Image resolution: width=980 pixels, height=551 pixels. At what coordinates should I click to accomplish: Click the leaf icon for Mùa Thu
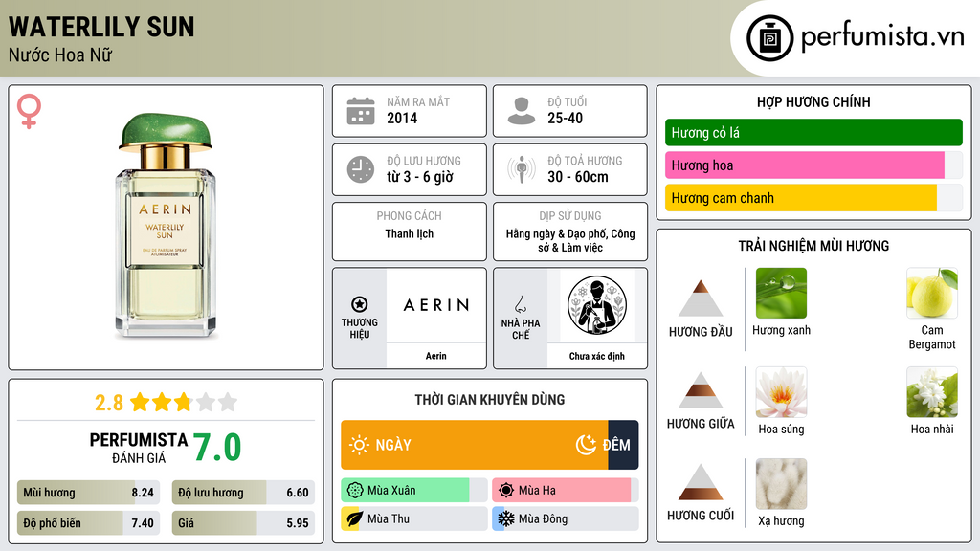pos(354,519)
